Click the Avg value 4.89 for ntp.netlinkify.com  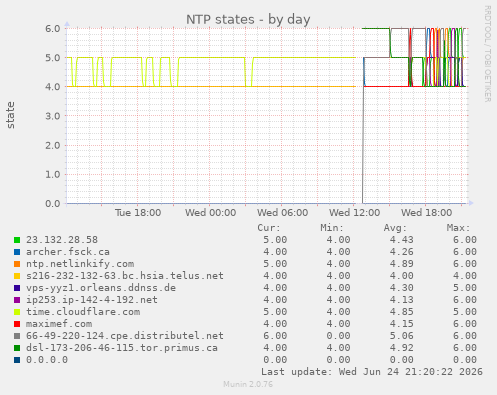tap(402, 264)
